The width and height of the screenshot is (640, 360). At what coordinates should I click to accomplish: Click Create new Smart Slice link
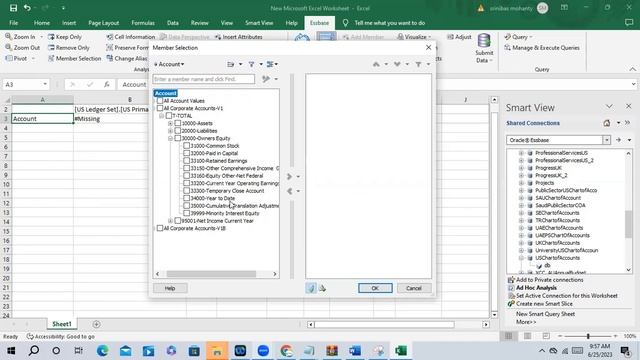[x=544, y=304]
